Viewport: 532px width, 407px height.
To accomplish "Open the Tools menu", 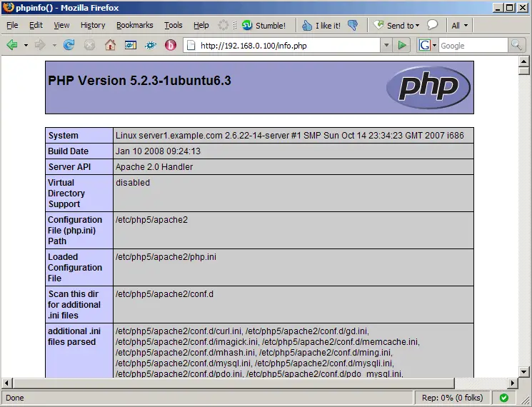I will [173, 25].
